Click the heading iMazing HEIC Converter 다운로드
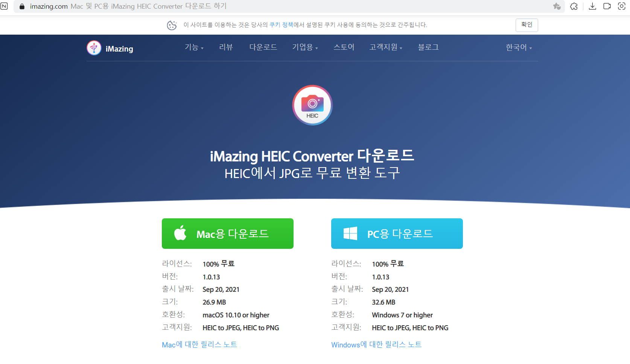630x364 pixels. [x=312, y=156]
